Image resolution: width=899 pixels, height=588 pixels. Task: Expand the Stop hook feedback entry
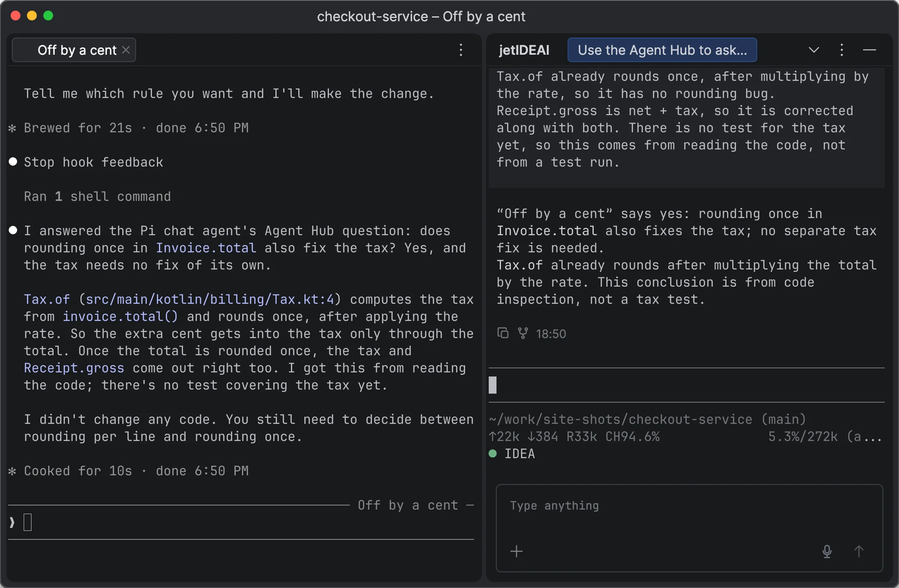click(94, 162)
